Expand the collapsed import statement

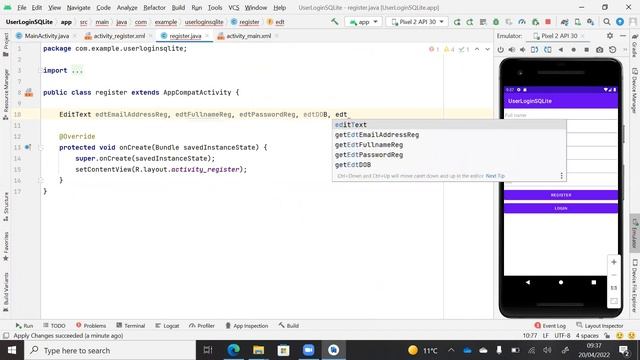(x=77, y=71)
